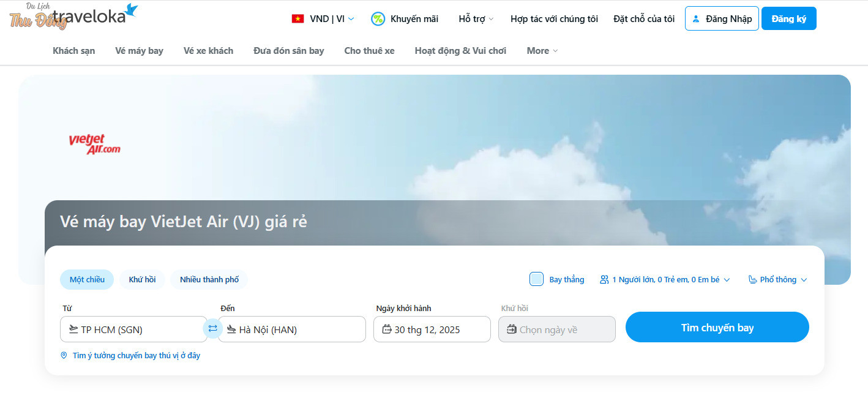
Task: Click the passengers people icon
Action: pyautogui.click(x=604, y=279)
